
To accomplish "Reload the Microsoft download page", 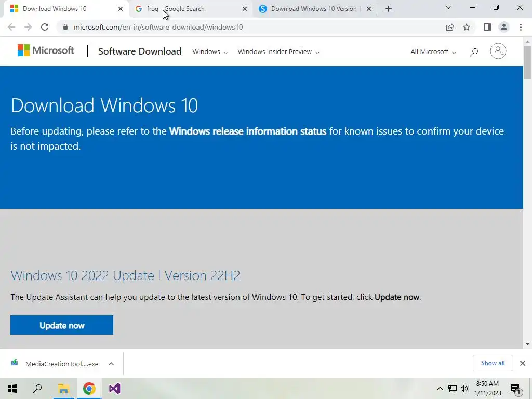I will pos(45,27).
